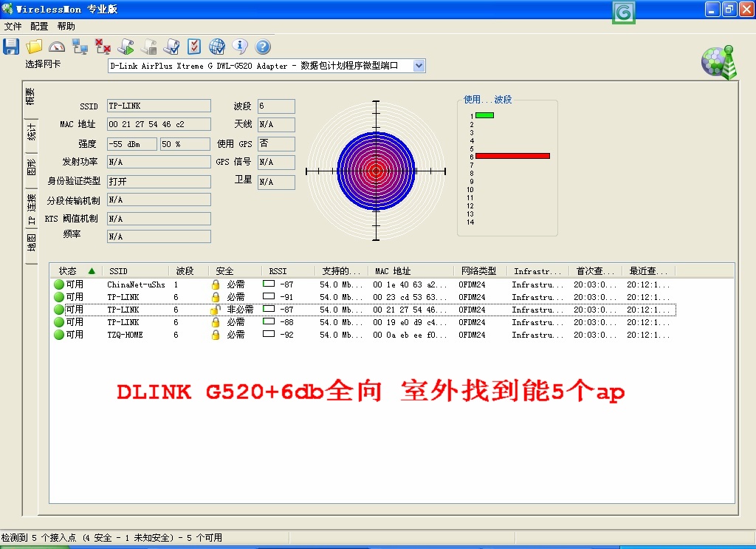Sort list by the 支持的... column header
Viewport: 756px width, 549px height.
tap(341, 271)
